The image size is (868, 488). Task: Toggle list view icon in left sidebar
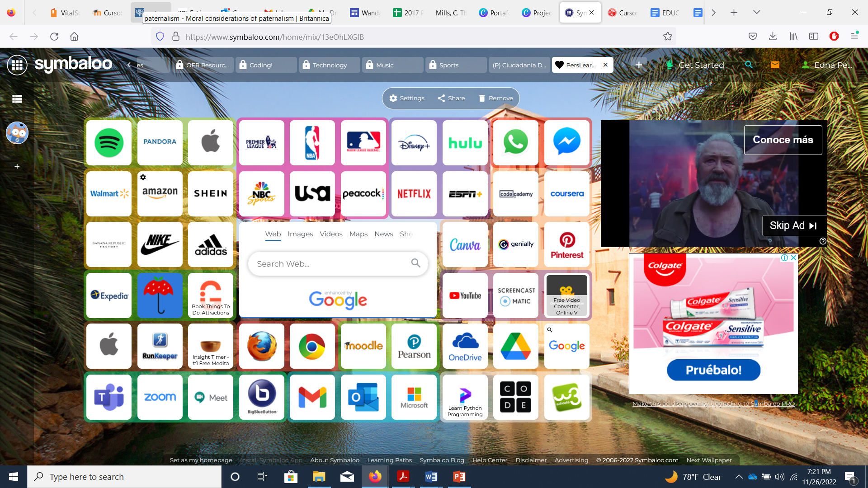coord(17,99)
